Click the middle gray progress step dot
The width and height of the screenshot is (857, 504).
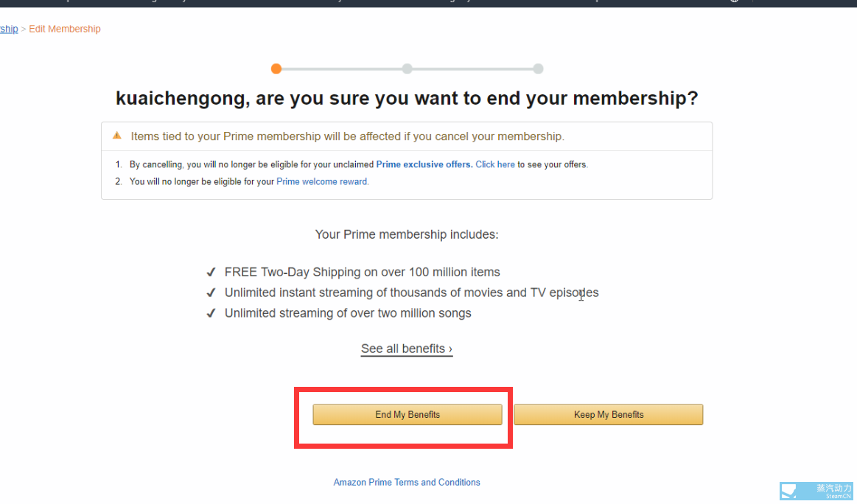(x=407, y=69)
